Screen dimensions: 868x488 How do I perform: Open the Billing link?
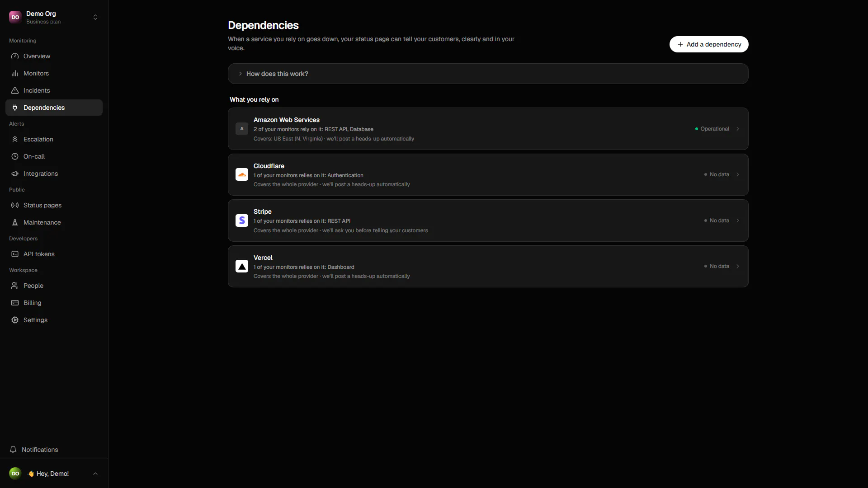pos(54,303)
